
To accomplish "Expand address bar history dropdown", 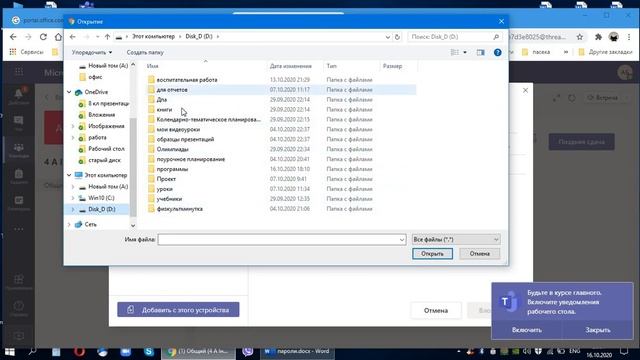I will click(x=387, y=37).
